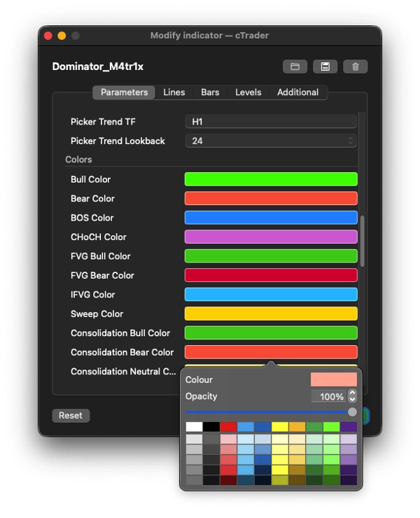Viewport: 420px width, 518px height.
Task: Open the Sweep Color swatch
Action: pos(271,314)
